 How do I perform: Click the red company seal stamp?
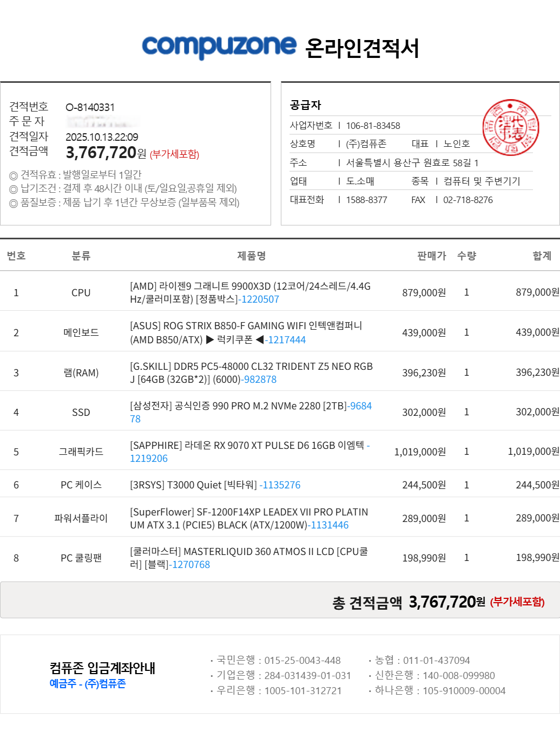coord(510,128)
